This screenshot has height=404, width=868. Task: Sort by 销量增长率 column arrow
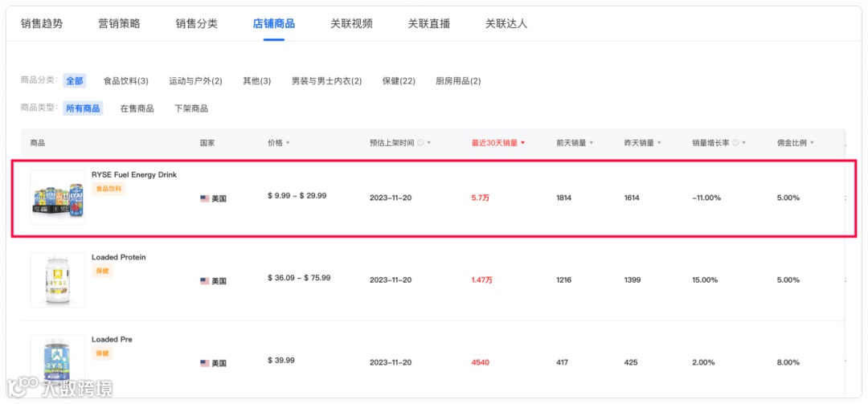[x=744, y=143]
